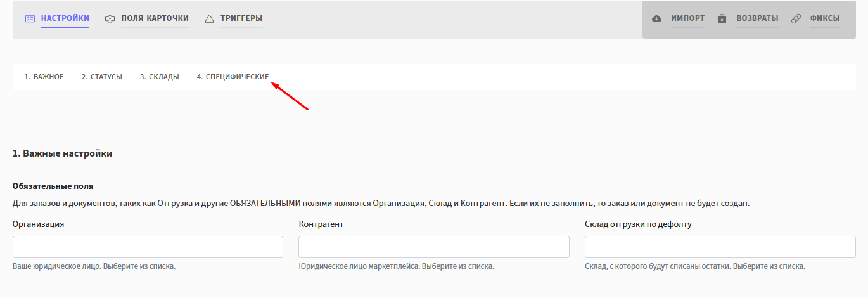Screen dimensions: 868x298
Task: Follow the Отгрузка link
Action: 175,204
